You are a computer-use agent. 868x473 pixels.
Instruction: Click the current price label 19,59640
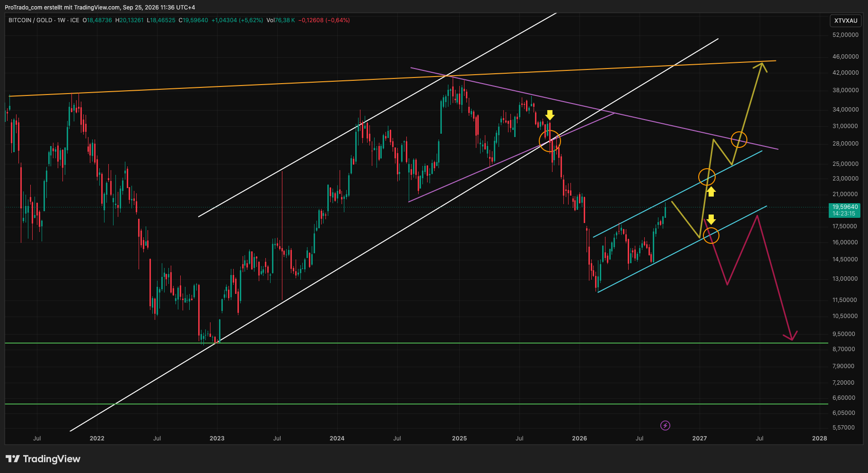[845, 207]
